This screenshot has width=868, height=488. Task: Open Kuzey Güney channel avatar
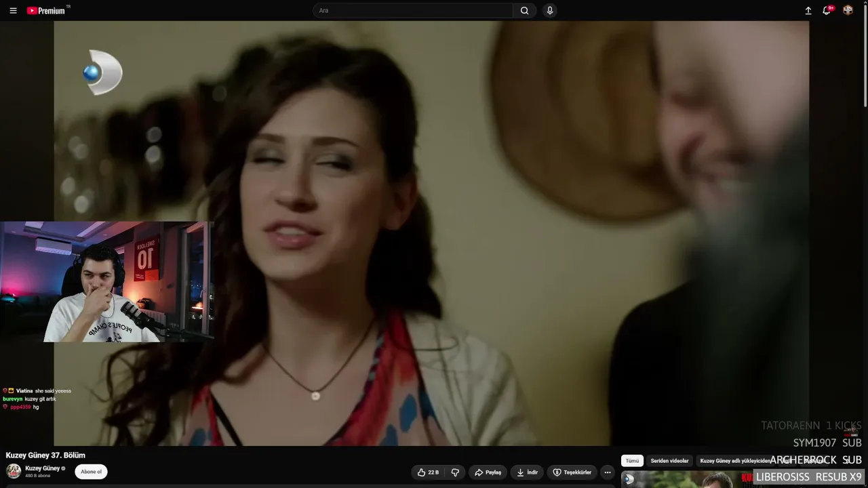(x=14, y=471)
